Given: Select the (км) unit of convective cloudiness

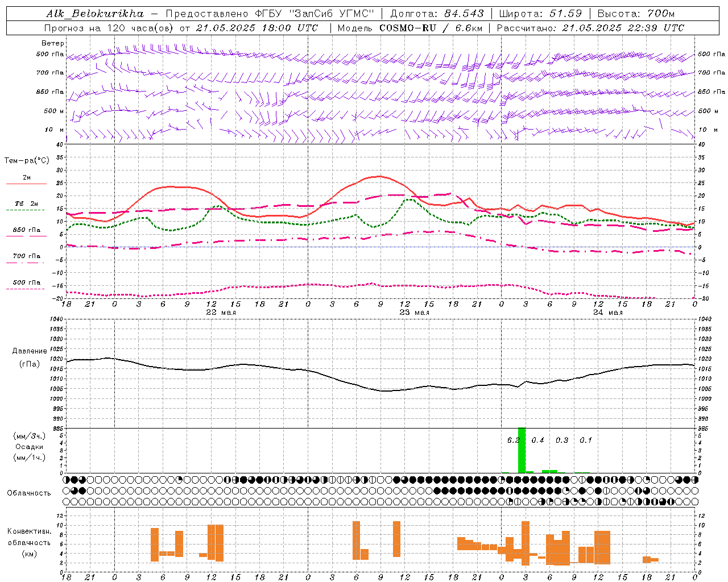Looking at the screenshot, I should [30, 553].
